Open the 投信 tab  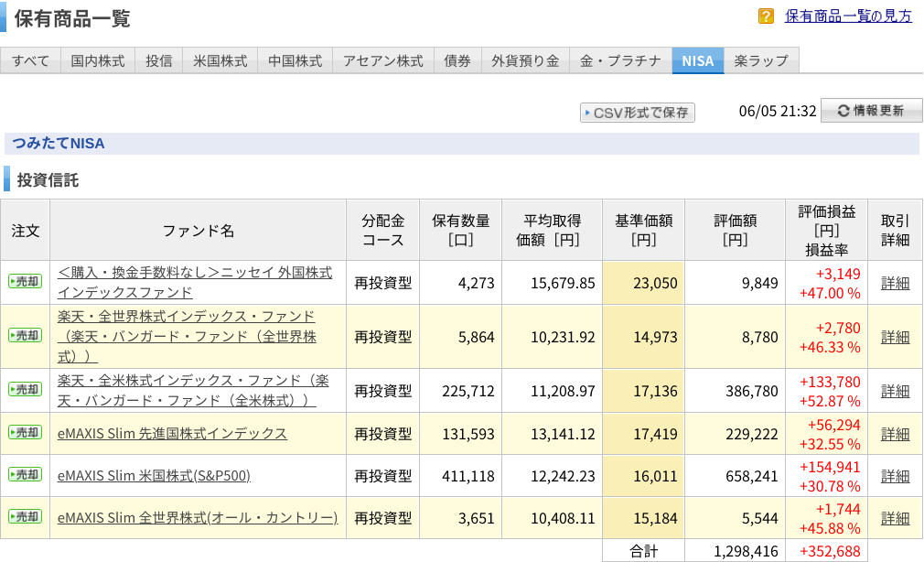click(x=159, y=60)
